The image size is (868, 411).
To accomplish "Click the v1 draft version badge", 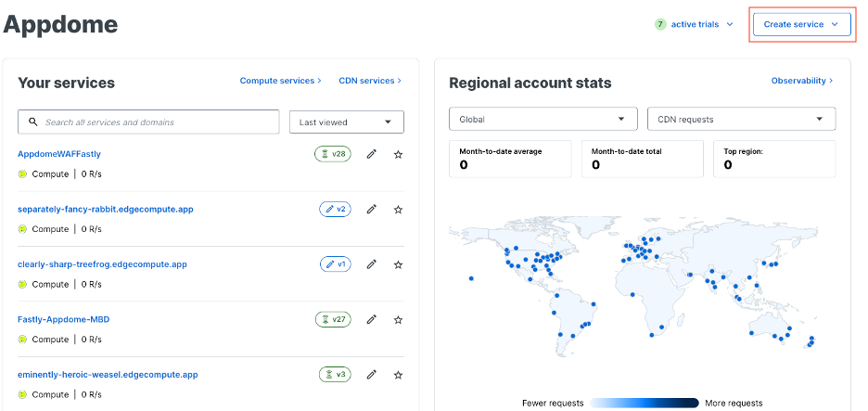I will [335, 264].
